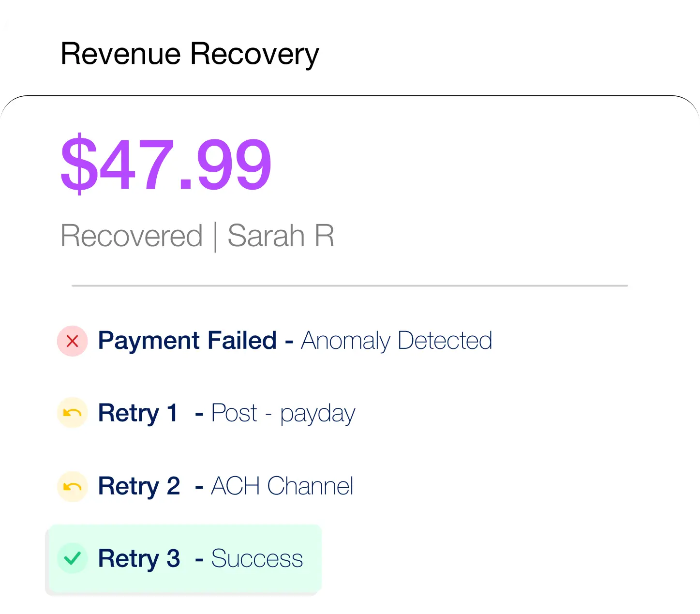700x614 pixels.
Task: Click the $47.99 recovered amount
Action: [166, 164]
